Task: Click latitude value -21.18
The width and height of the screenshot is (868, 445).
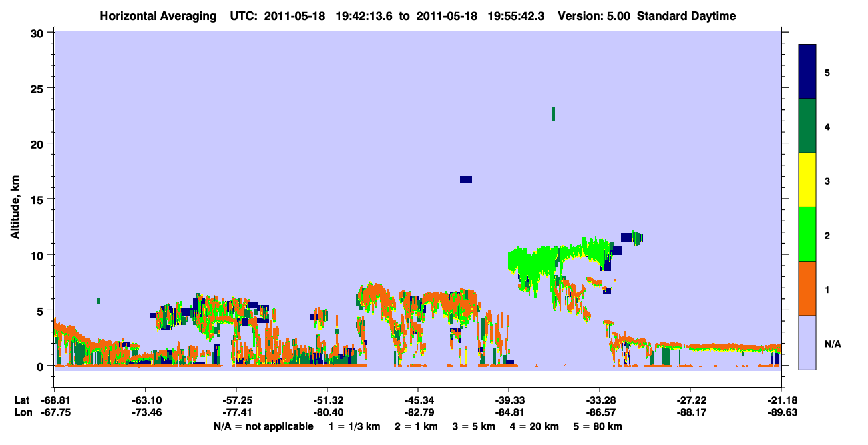Action: tap(781, 400)
